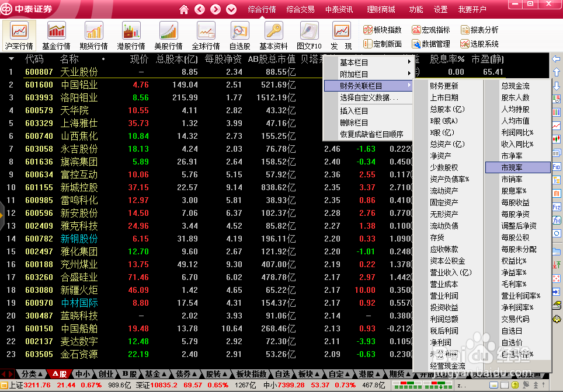Screen dimensions: 563x392
Task: Switch to the B股 tab
Action: [130, 374]
